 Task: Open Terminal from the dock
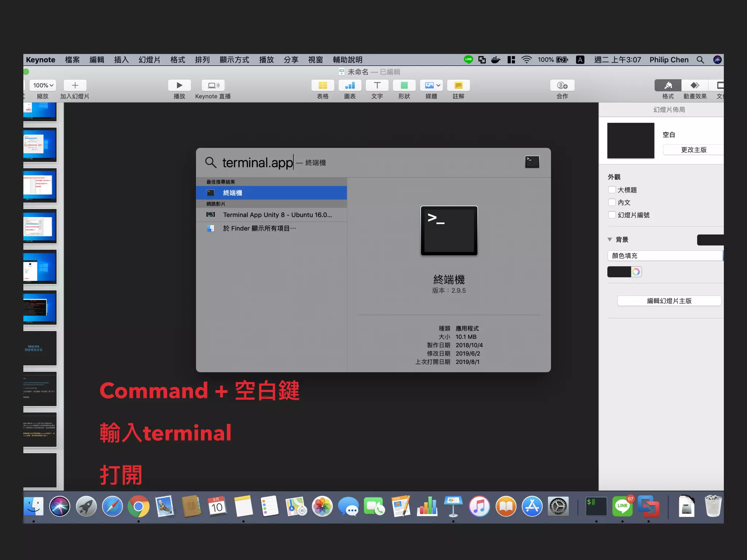click(596, 506)
